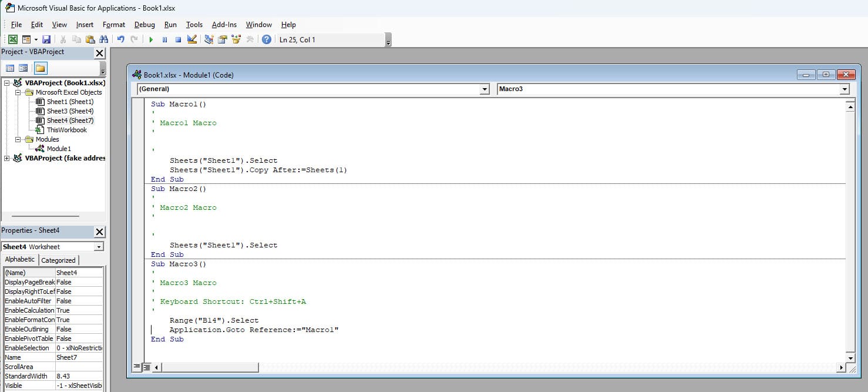The width and height of the screenshot is (868, 392).
Task: Open the Add-Ins menu
Action: point(224,25)
